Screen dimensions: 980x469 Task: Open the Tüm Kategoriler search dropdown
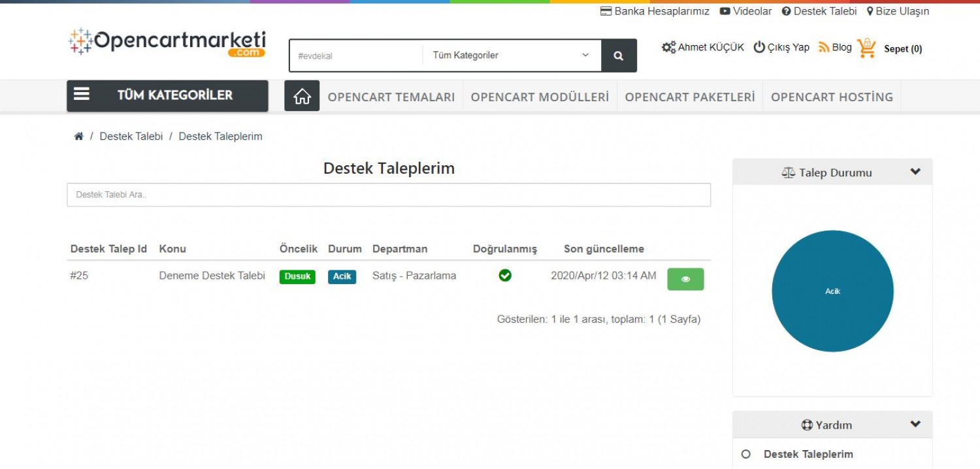point(512,56)
